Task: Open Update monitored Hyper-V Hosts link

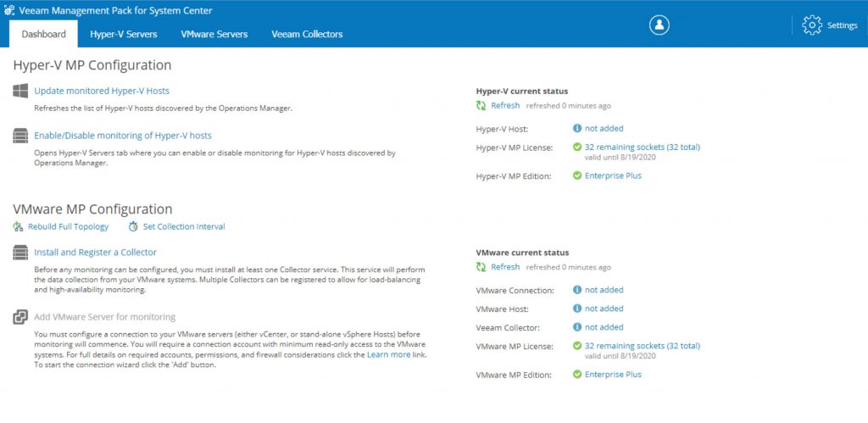Action: click(x=102, y=91)
